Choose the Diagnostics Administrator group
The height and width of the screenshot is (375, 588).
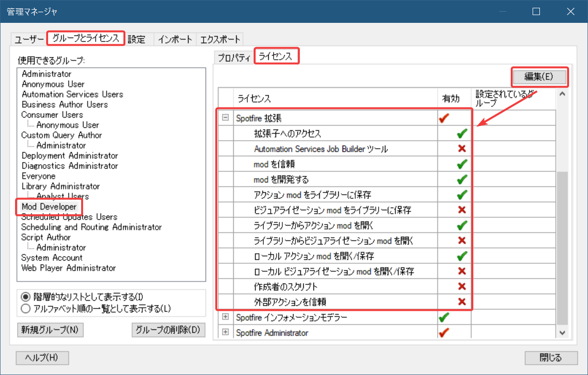[x=70, y=166]
